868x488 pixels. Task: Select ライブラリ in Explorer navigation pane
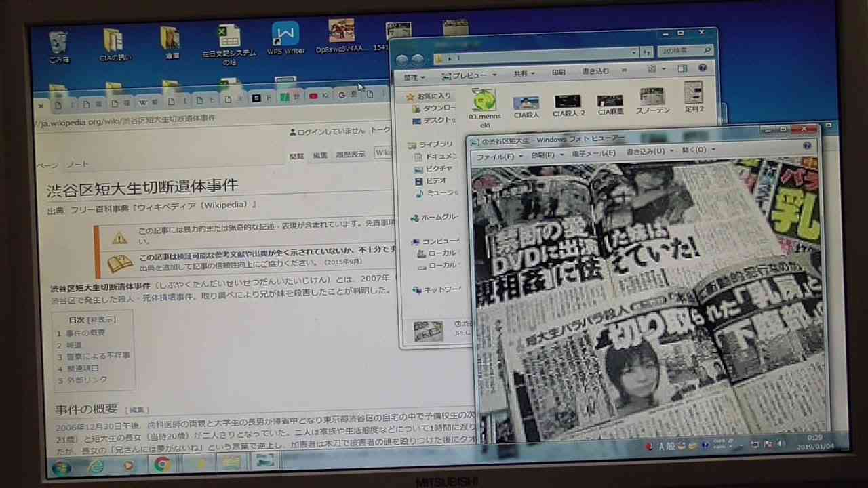[x=431, y=144]
